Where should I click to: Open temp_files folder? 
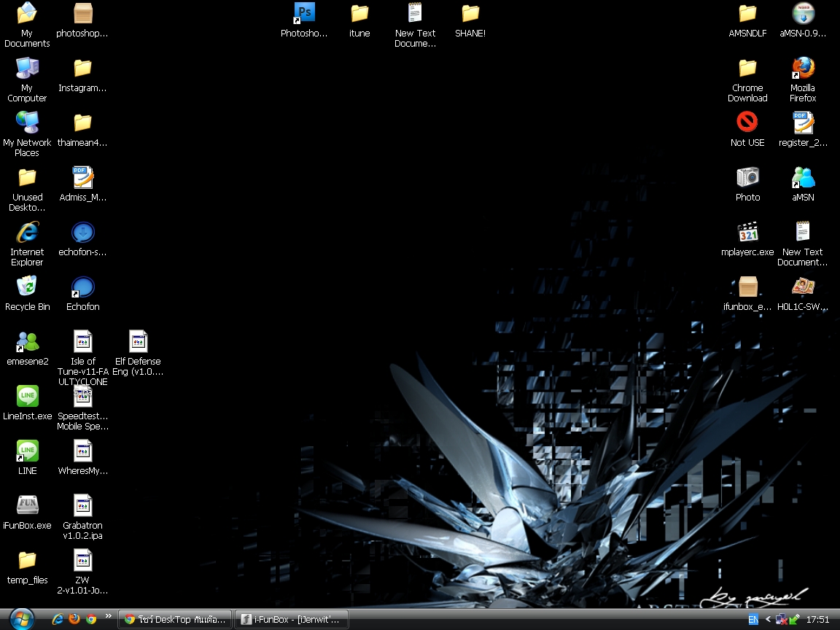27,560
